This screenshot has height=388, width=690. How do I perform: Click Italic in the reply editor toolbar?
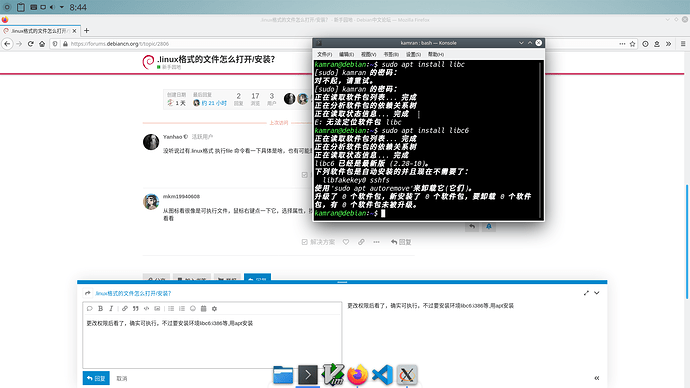click(x=111, y=309)
